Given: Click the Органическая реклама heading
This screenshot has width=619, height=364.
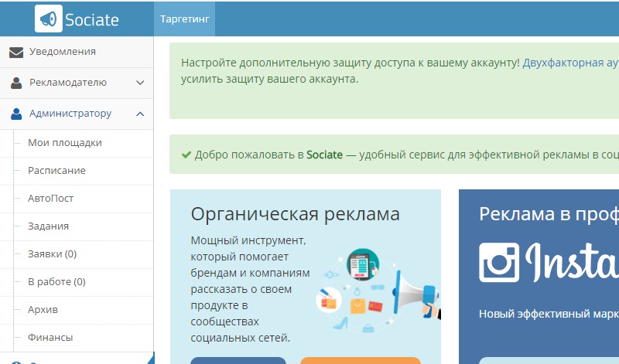Looking at the screenshot, I should pyautogui.click(x=296, y=214).
